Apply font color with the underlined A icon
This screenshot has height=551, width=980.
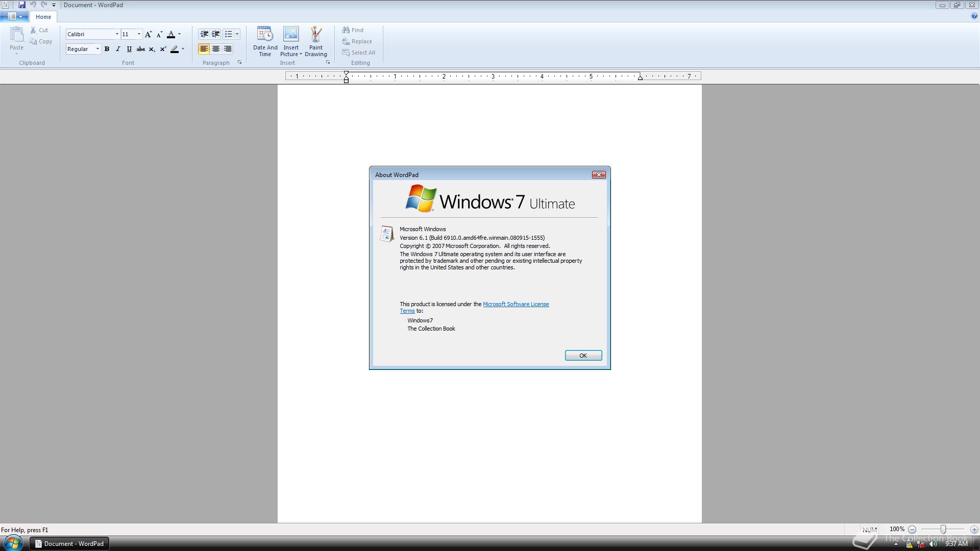pos(171,34)
